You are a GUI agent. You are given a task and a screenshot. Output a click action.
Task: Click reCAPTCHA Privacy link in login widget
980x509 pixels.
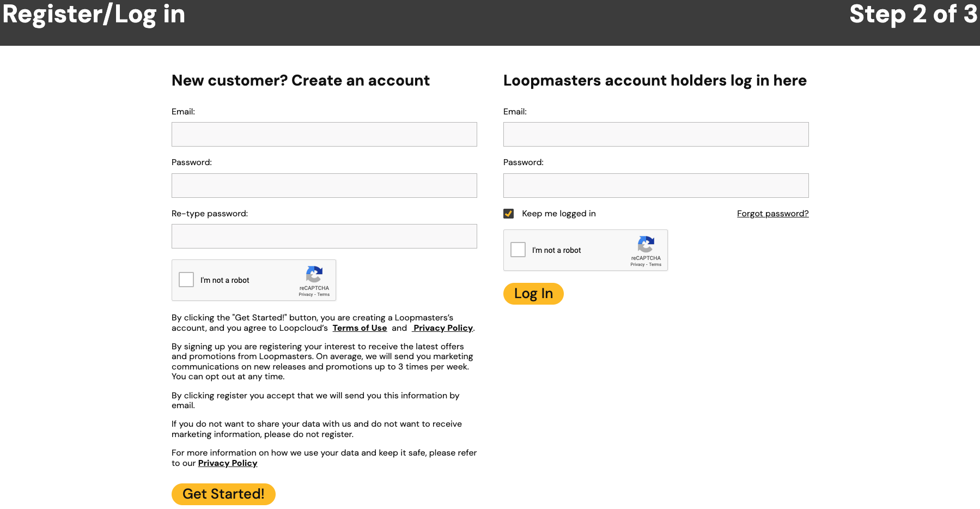637,265
